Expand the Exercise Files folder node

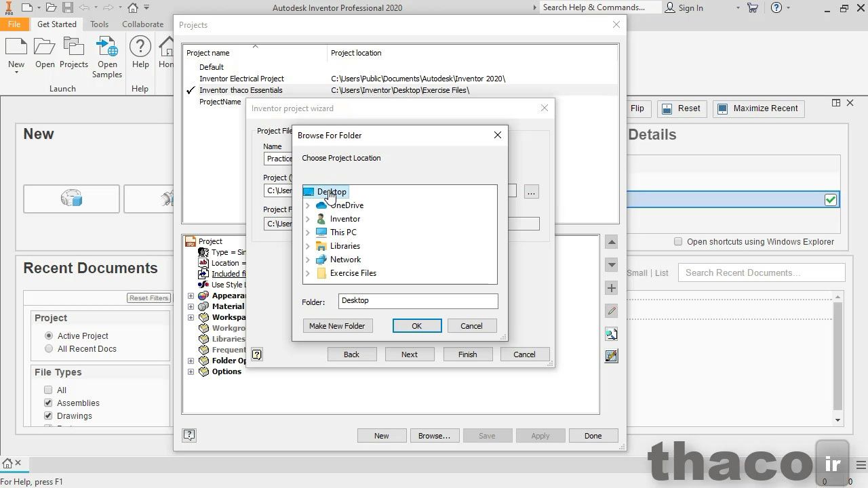click(308, 273)
